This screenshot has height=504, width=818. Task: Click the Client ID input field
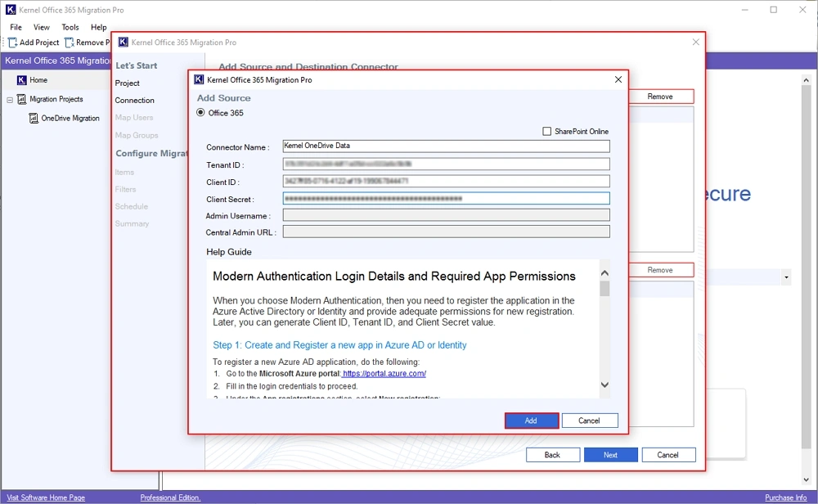click(x=446, y=181)
